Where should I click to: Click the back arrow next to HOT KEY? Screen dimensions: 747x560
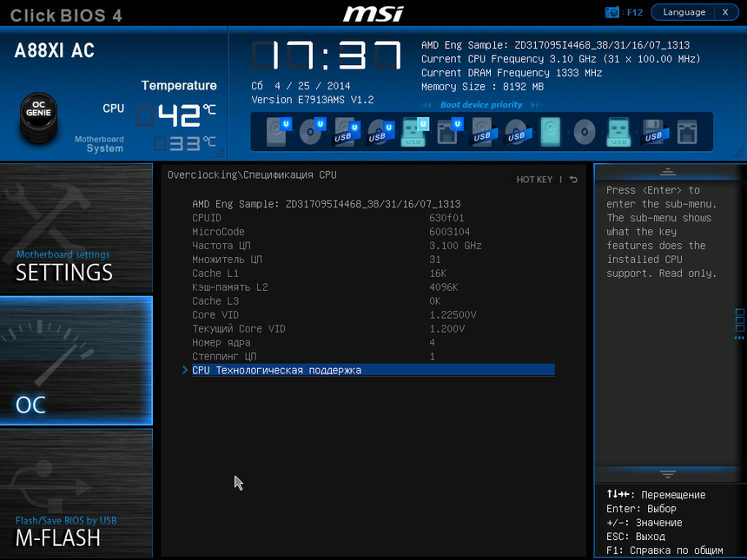coord(573,180)
